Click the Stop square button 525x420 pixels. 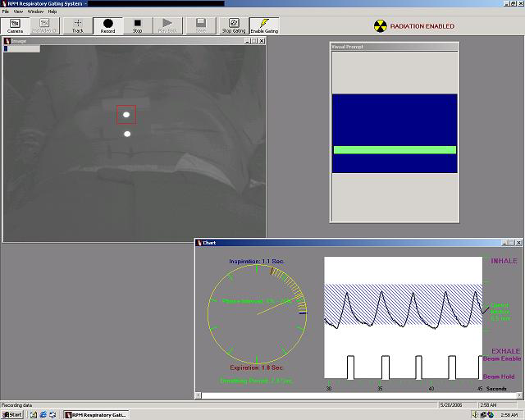[x=137, y=25]
